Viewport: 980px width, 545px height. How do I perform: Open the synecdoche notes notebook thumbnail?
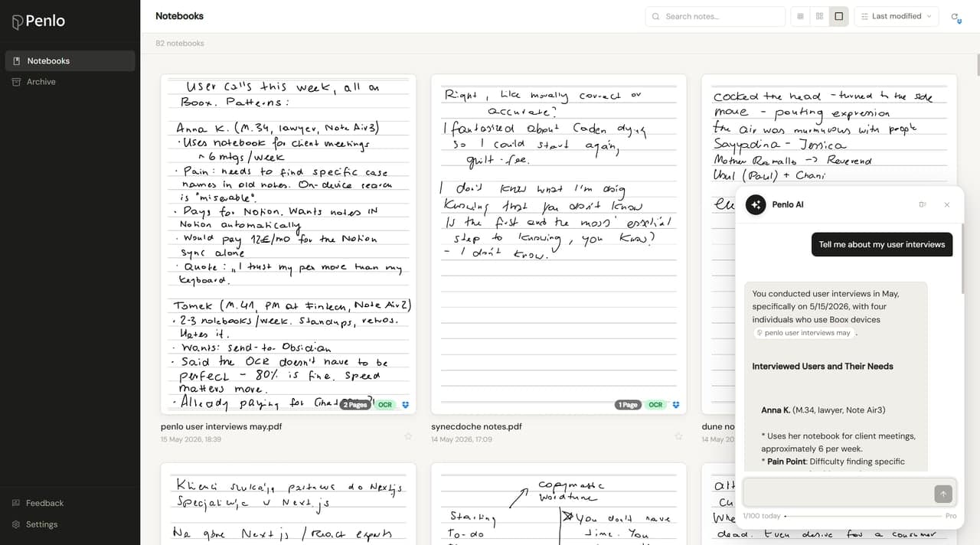coord(559,244)
